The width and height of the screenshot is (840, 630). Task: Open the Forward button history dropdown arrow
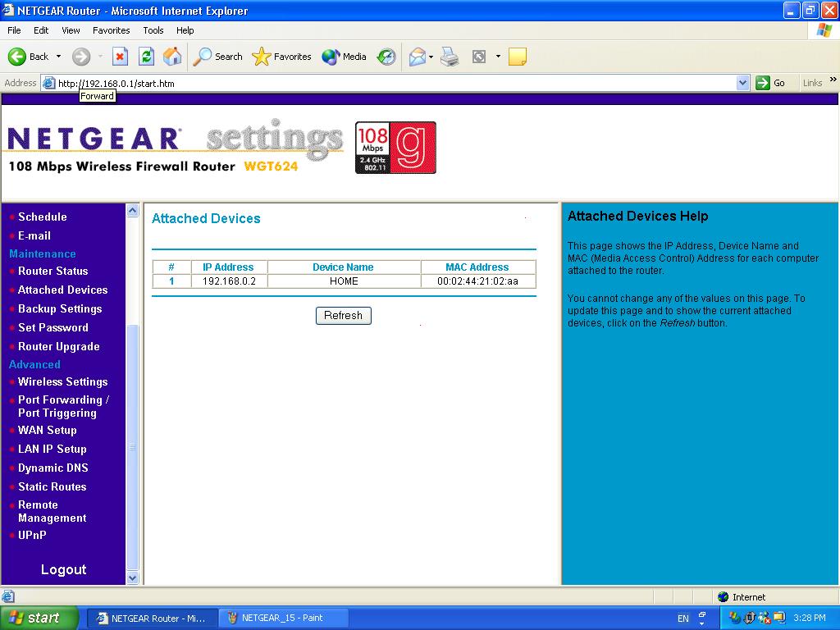pyautogui.click(x=100, y=57)
